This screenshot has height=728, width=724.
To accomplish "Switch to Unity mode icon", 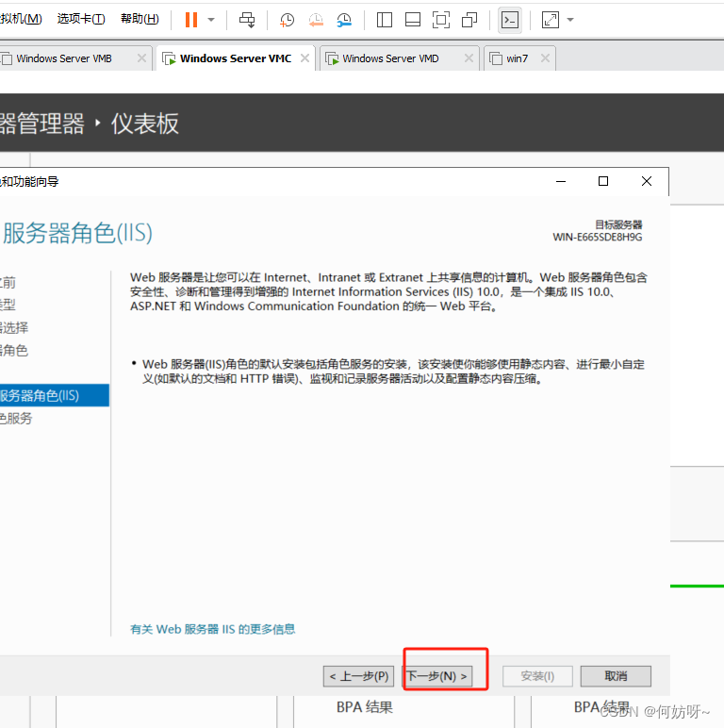I will [469, 20].
